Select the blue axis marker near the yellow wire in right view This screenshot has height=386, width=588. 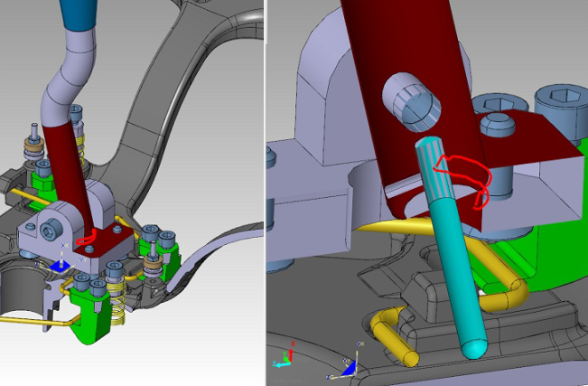351,364
